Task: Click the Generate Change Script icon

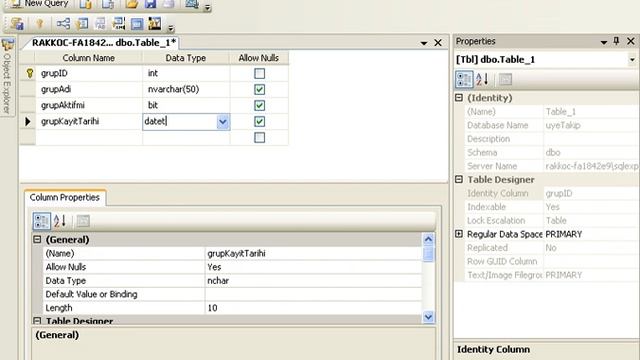Action: coord(17,24)
